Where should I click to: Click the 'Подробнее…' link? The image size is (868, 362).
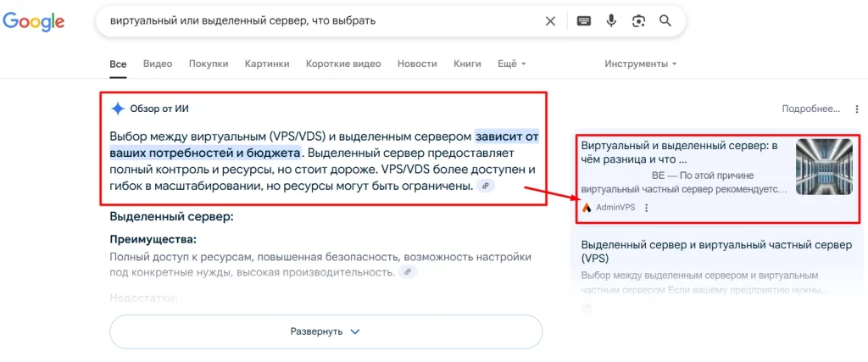811,109
